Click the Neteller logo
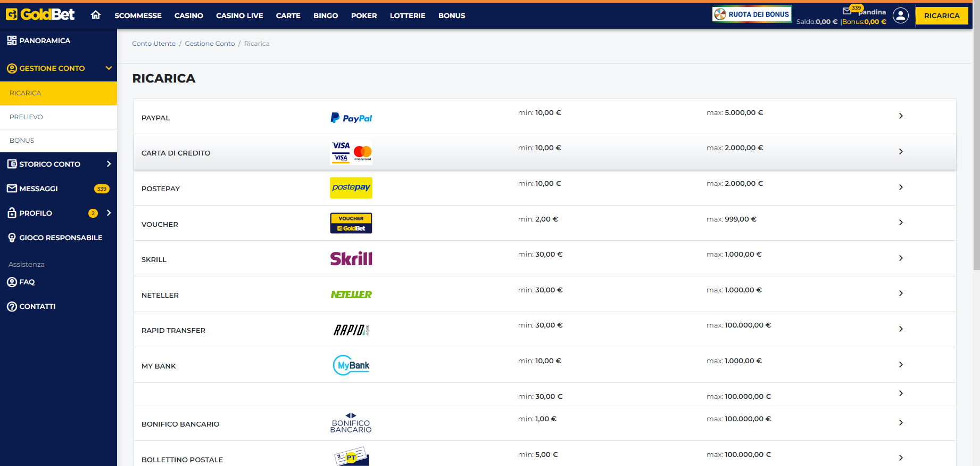The image size is (980, 466). coord(351,295)
